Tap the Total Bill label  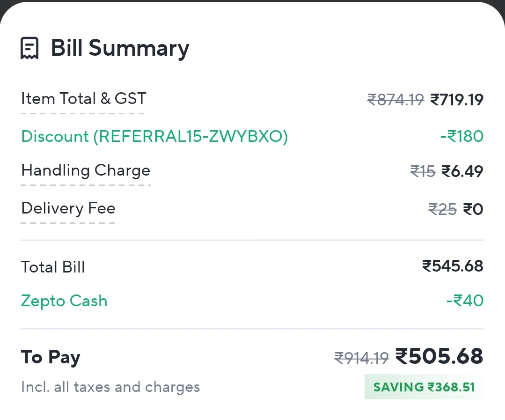(x=53, y=267)
